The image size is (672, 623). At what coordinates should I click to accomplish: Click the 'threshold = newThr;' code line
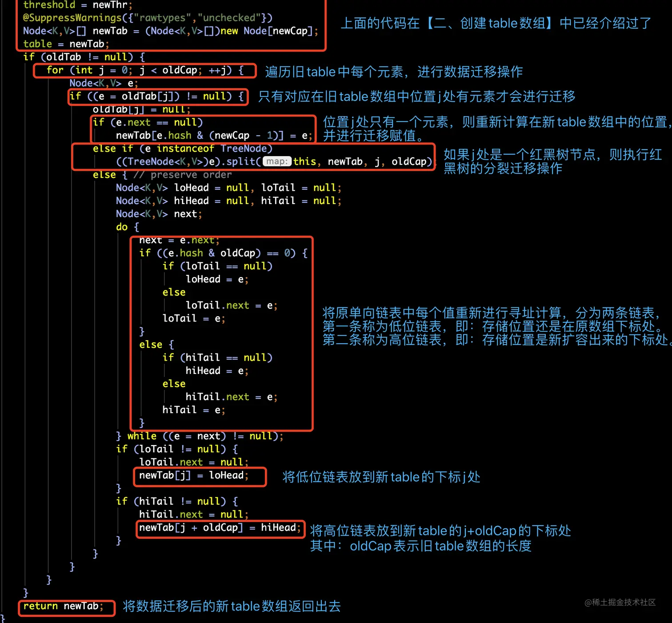[x=78, y=5]
